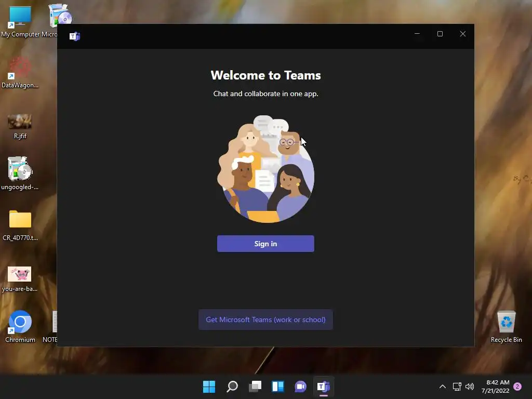Open the notification count badge

pos(517,387)
